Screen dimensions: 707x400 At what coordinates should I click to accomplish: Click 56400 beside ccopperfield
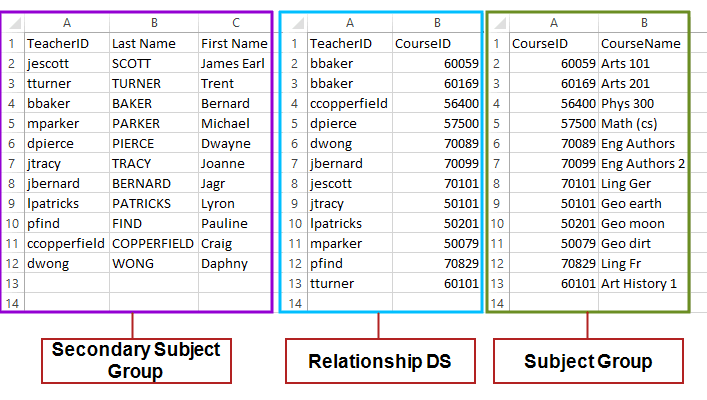pyautogui.click(x=437, y=103)
